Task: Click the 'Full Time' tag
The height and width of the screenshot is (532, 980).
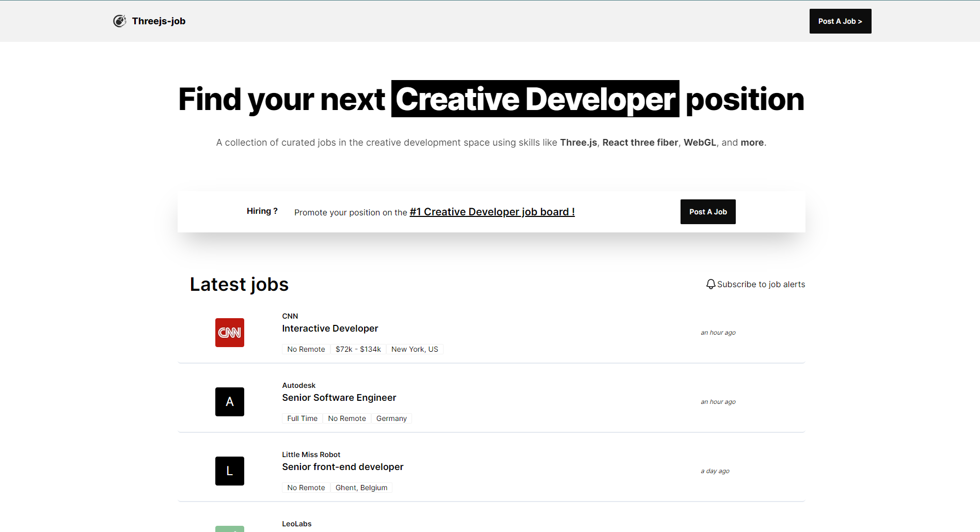Action: click(x=303, y=418)
